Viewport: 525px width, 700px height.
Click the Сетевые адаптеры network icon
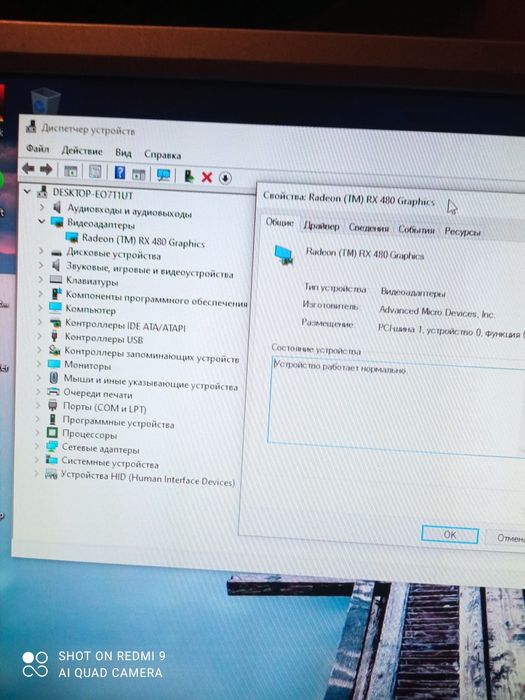[x=52, y=446]
